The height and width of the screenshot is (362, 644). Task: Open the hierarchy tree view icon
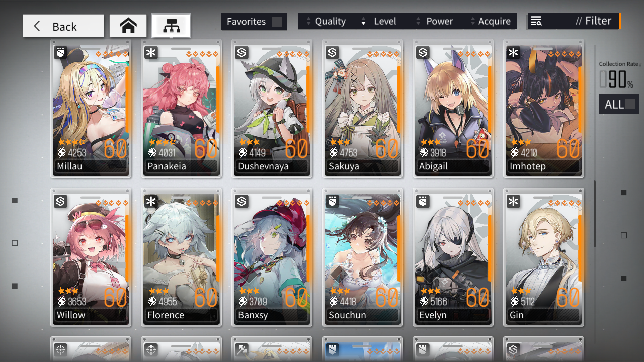click(171, 26)
